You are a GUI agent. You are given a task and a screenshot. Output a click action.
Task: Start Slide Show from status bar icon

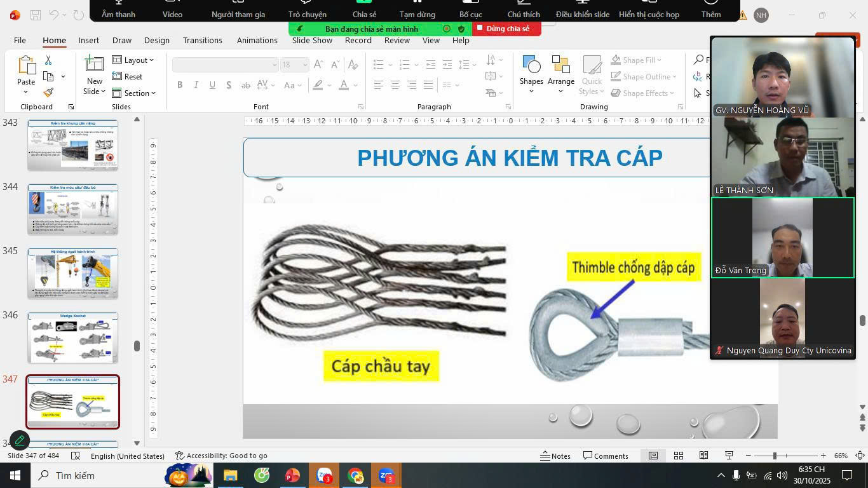(729, 456)
